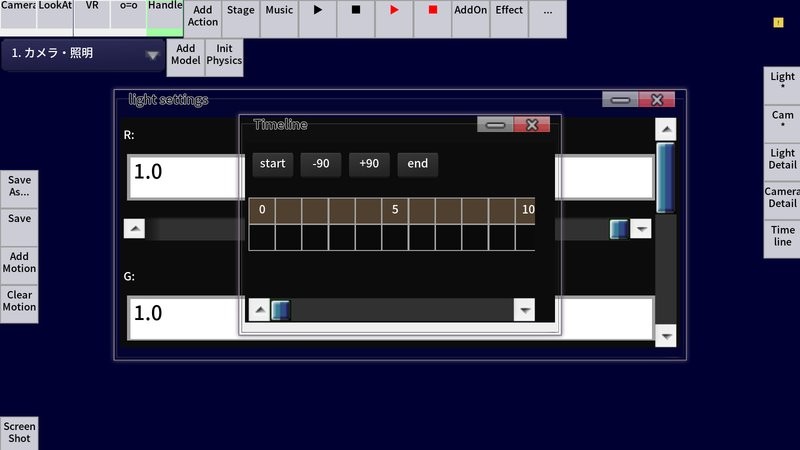Click the timeline scrollbar blue thumb

281,310
